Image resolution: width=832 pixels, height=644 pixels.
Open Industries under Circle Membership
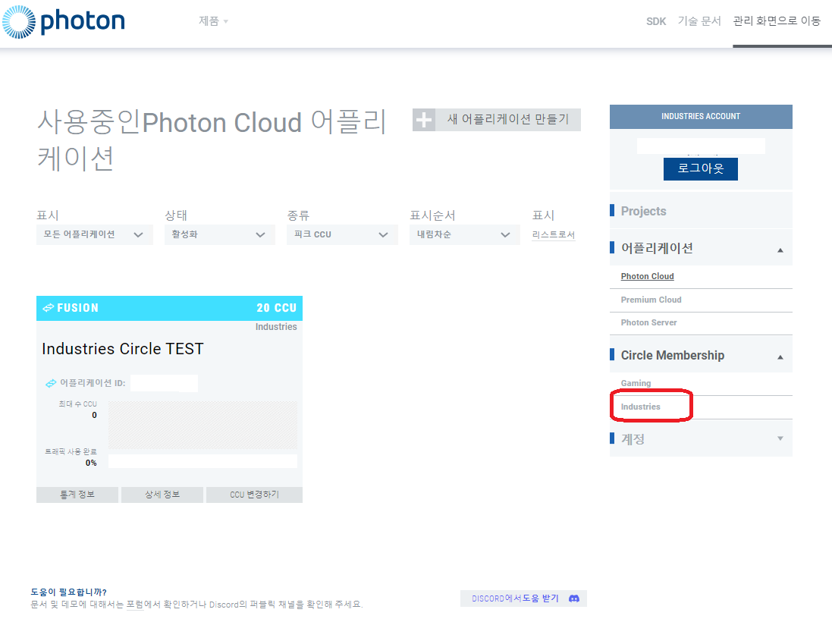point(640,407)
